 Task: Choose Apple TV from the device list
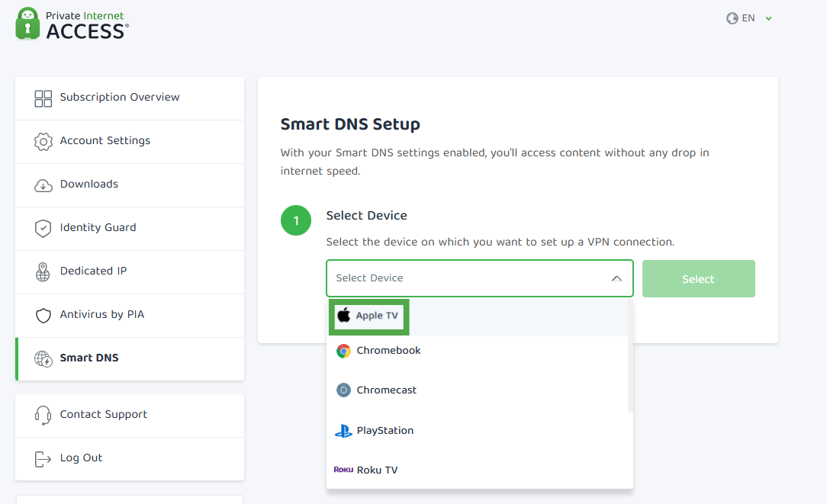click(478, 316)
